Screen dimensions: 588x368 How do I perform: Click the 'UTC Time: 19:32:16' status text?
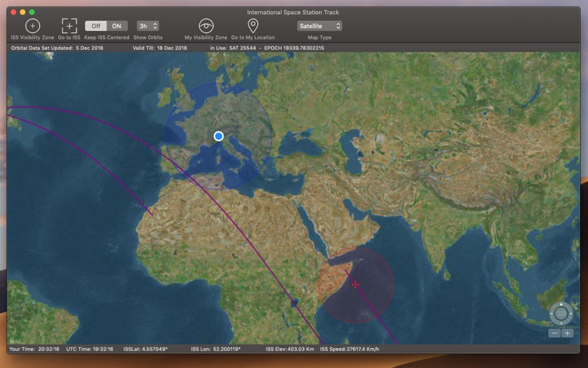(x=90, y=349)
